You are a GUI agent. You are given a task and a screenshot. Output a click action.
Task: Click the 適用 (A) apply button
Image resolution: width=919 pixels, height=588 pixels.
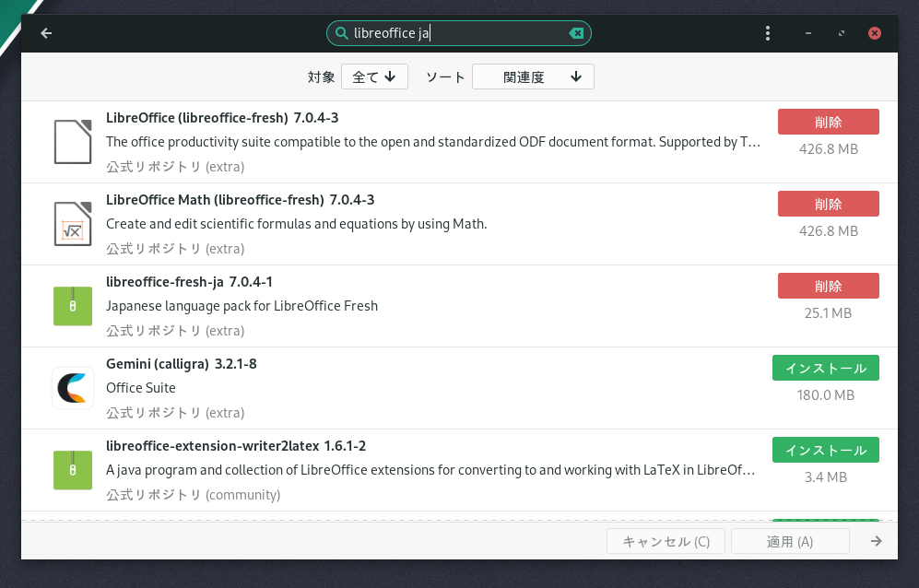pos(790,541)
